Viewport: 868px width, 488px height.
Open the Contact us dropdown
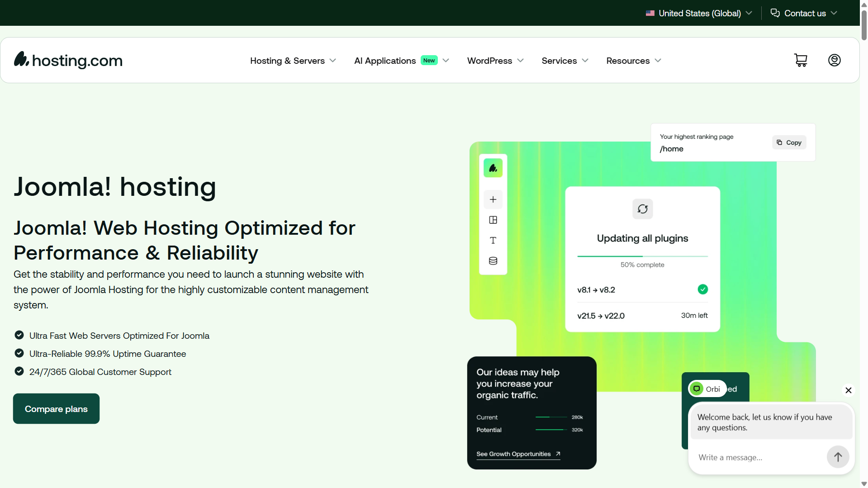pos(804,13)
